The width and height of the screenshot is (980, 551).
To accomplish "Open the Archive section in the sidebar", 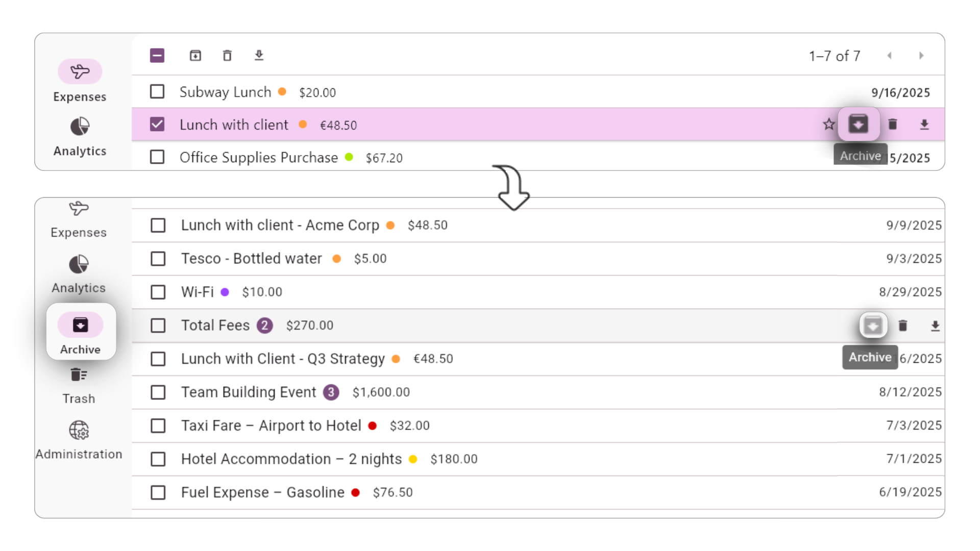I will click(81, 332).
